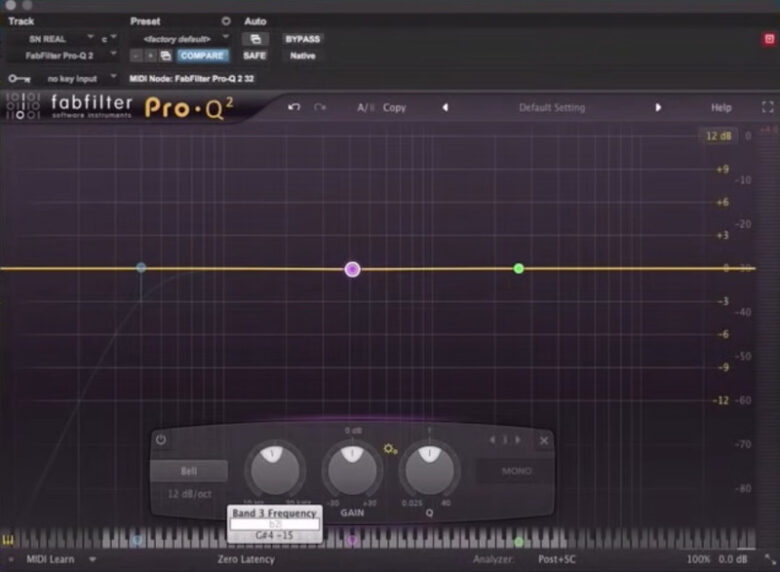Open channel selector c dropdown
The height and width of the screenshot is (572, 780).
[109, 38]
